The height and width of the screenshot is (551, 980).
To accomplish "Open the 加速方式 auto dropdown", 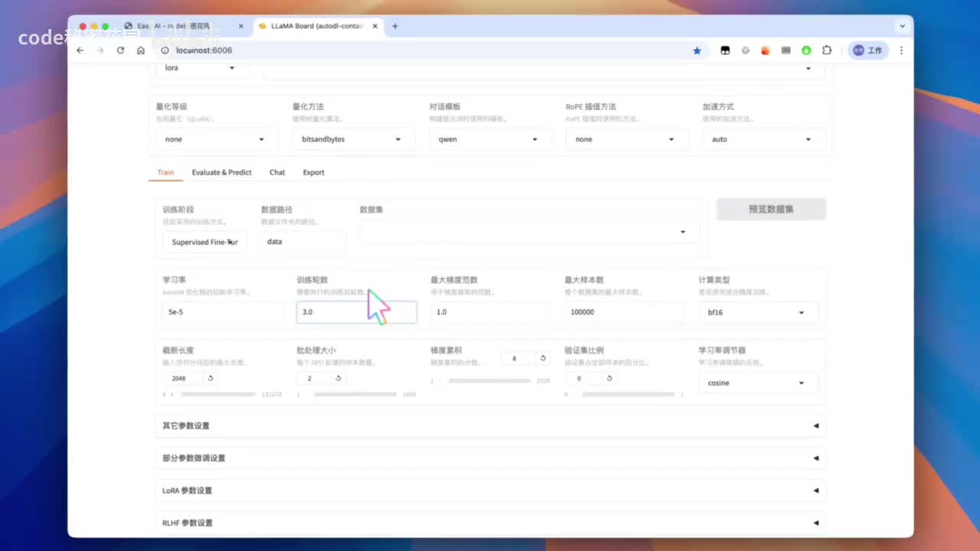I will 763,139.
